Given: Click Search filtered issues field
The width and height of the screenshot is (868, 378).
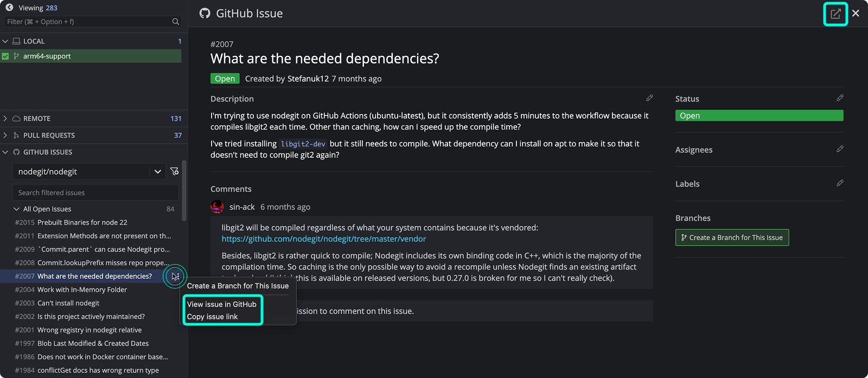Looking at the screenshot, I should [95, 193].
